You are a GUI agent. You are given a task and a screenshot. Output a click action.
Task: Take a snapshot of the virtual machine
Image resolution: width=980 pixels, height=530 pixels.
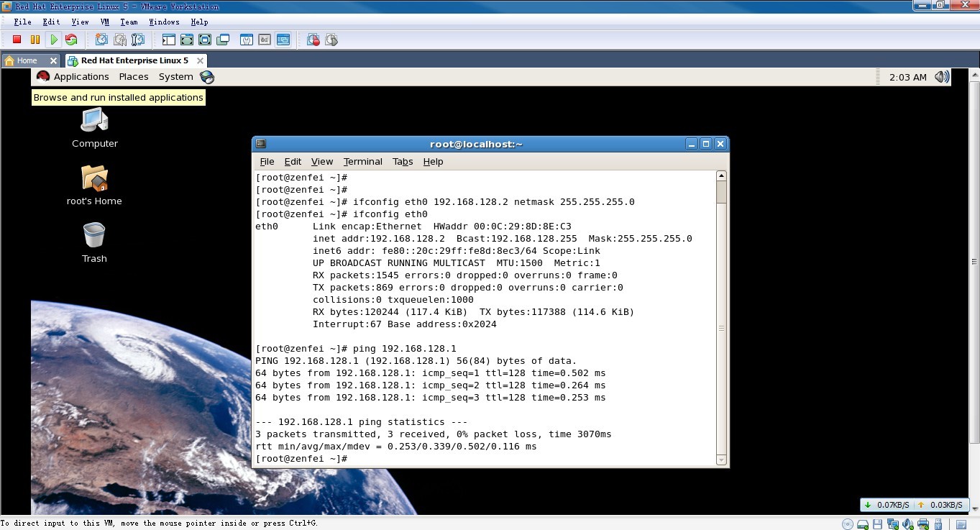101,40
